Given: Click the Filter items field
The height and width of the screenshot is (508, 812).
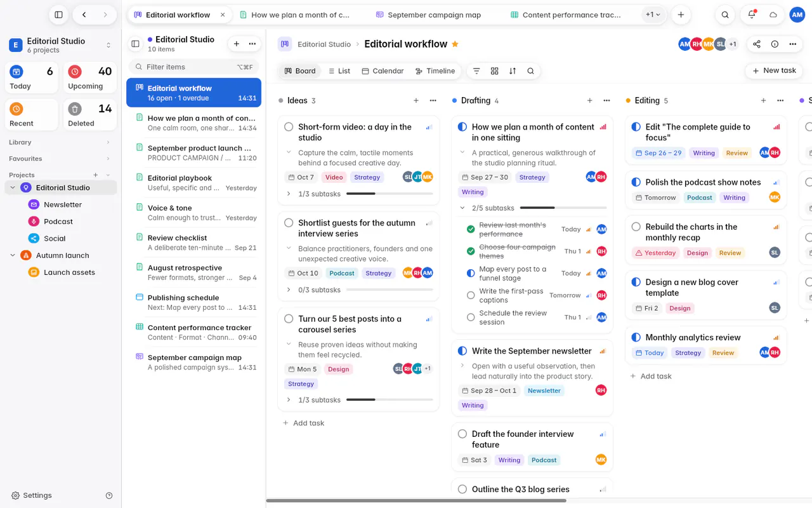Looking at the screenshot, I should pyautogui.click(x=193, y=67).
